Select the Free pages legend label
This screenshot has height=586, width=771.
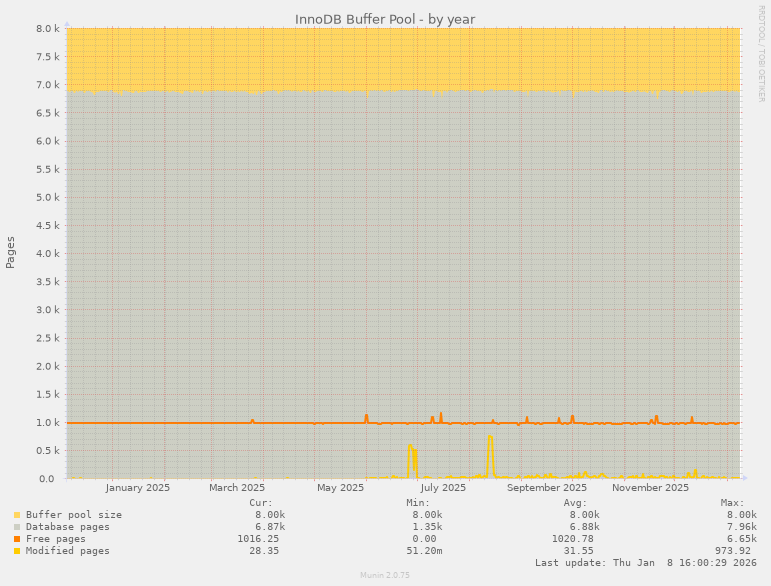tap(56, 539)
